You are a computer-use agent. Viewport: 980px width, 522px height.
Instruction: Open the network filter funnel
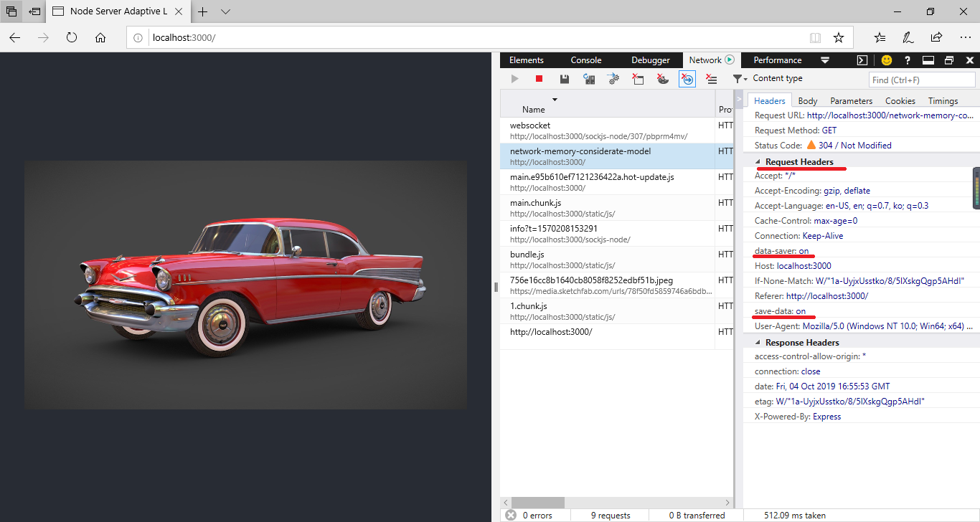[x=739, y=79]
